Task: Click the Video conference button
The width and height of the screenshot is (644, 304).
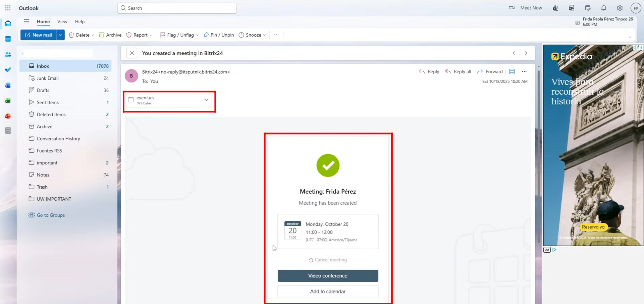Action: coord(328,276)
